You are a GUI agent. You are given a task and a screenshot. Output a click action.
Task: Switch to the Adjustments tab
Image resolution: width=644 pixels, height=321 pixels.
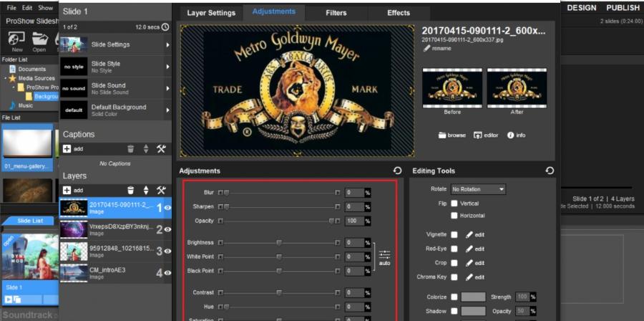point(274,12)
